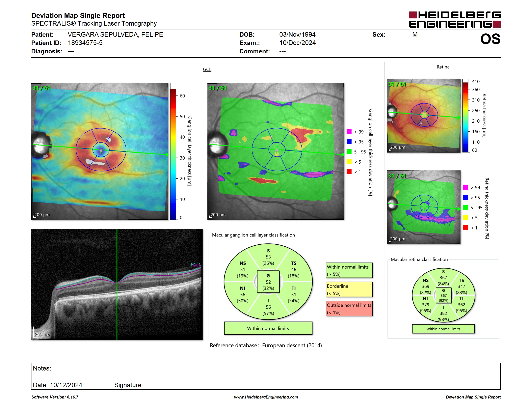Select GCL sector TS value 46 (18%)
Viewport: 532px width, 411px height.
pos(294,270)
